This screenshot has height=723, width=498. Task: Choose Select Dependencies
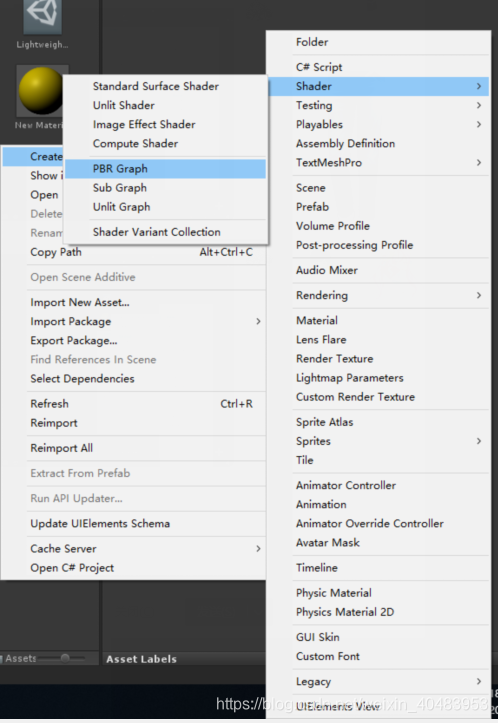coord(134,379)
